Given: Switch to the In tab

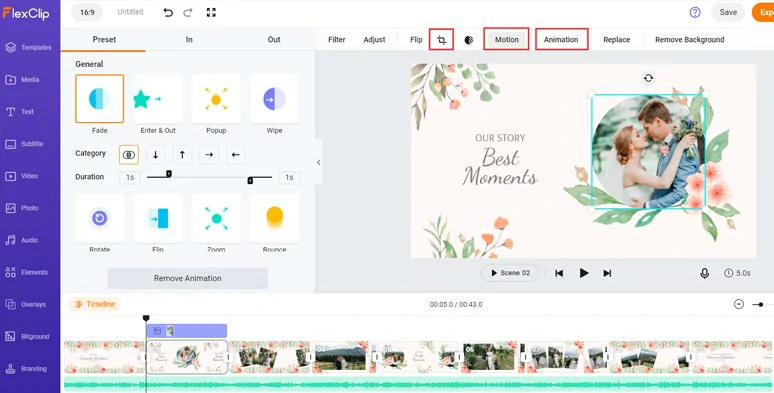Looking at the screenshot, I should [x=189, y=39].
